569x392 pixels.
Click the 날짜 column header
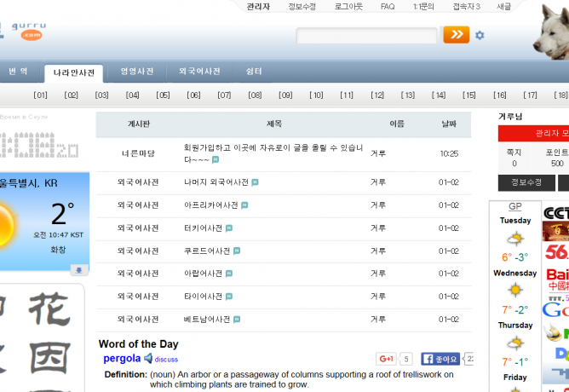[x=449, y=124]
